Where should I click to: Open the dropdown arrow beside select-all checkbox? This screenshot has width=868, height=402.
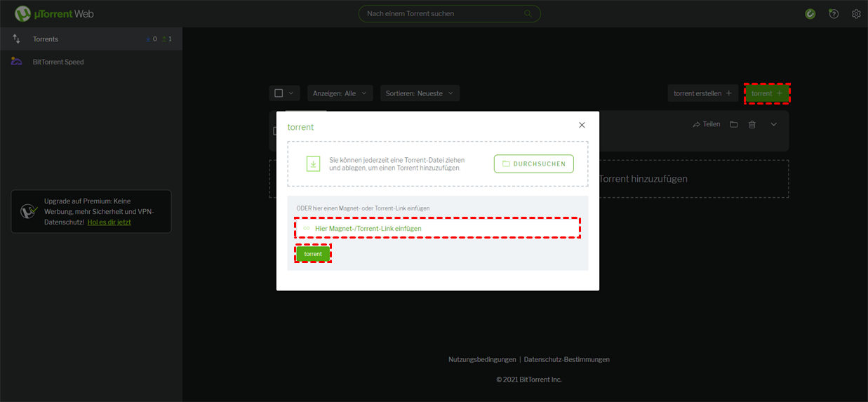point(291,93)
